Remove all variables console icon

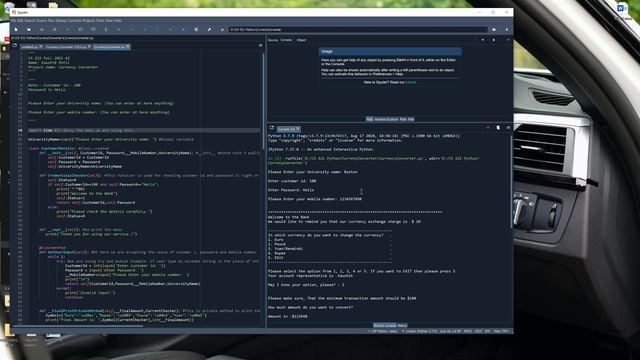tap(498, 128)
